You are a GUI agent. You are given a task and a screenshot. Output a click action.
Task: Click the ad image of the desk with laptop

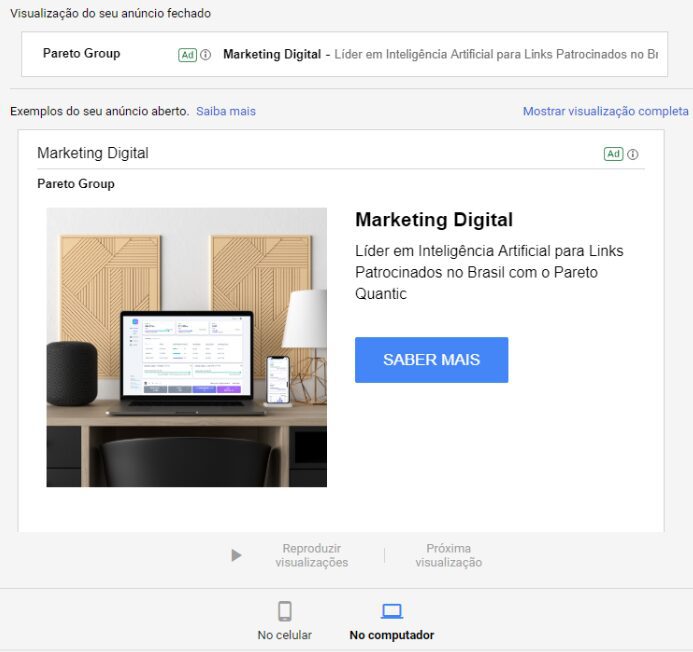pyautogui.click(x=187, y=347)
